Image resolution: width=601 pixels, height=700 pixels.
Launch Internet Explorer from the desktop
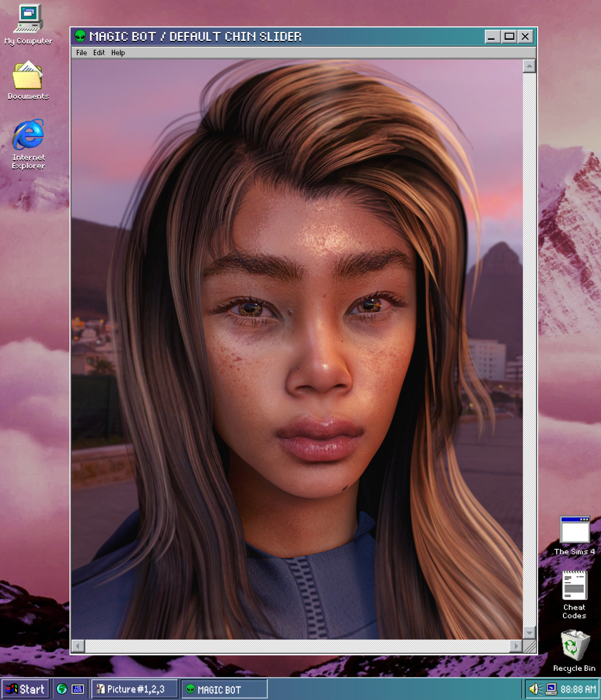tap(28, 135)
